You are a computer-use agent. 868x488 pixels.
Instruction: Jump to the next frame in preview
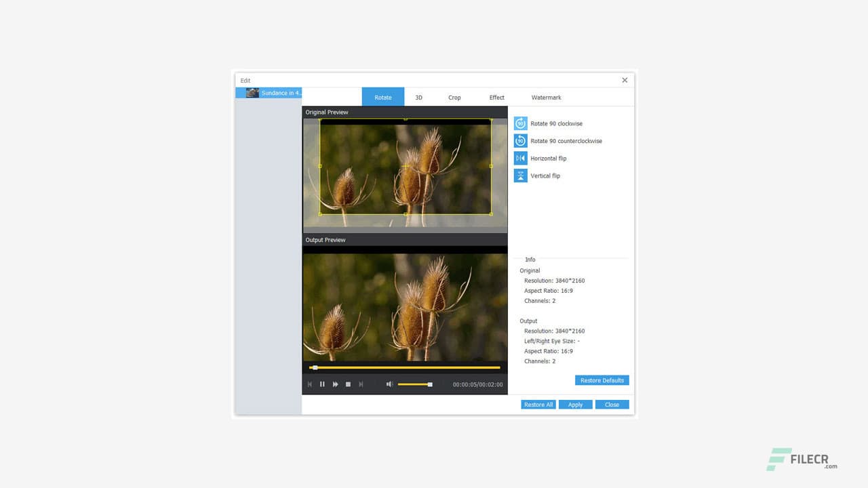coord(361,384)
